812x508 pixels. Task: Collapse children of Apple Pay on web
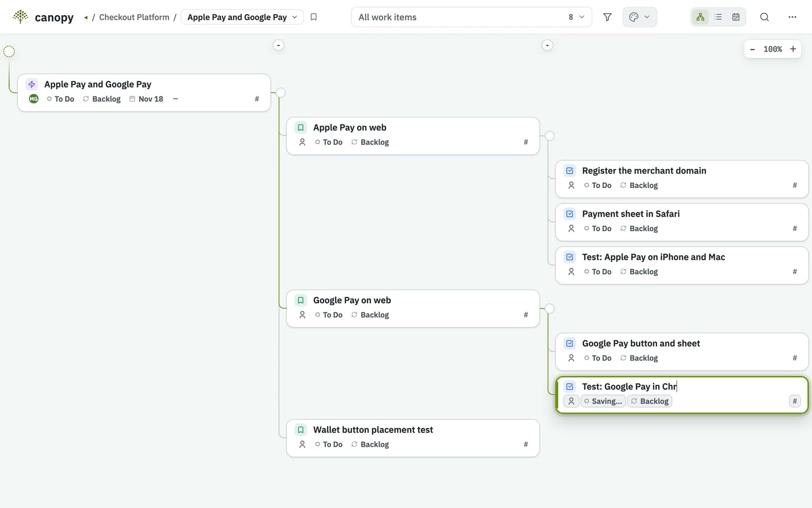click(550, 136)
